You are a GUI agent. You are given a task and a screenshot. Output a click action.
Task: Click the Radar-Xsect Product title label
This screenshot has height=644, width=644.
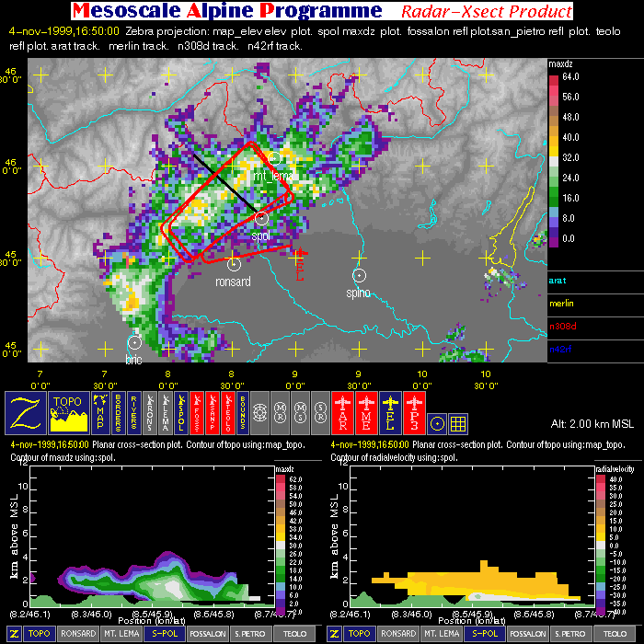[x=486, y=12]
